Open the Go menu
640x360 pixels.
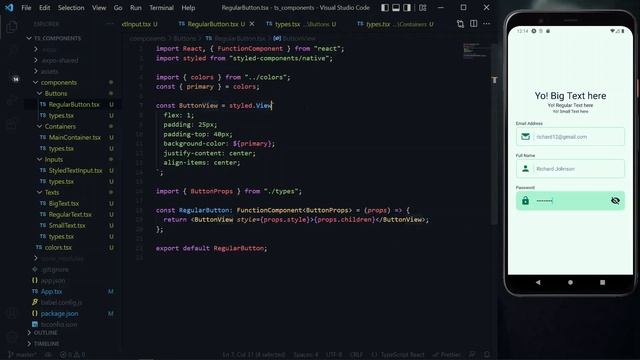pyautogui.click(x=118, y=8)
